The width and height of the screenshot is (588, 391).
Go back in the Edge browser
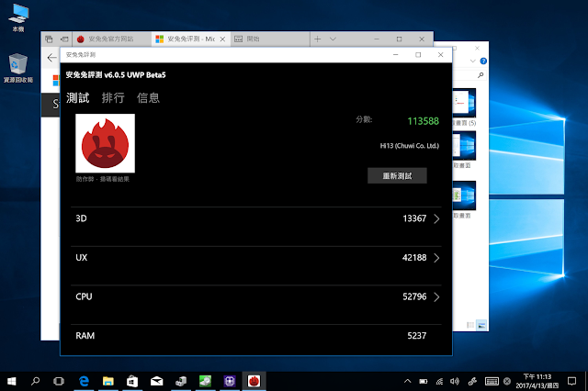[51, 58]
